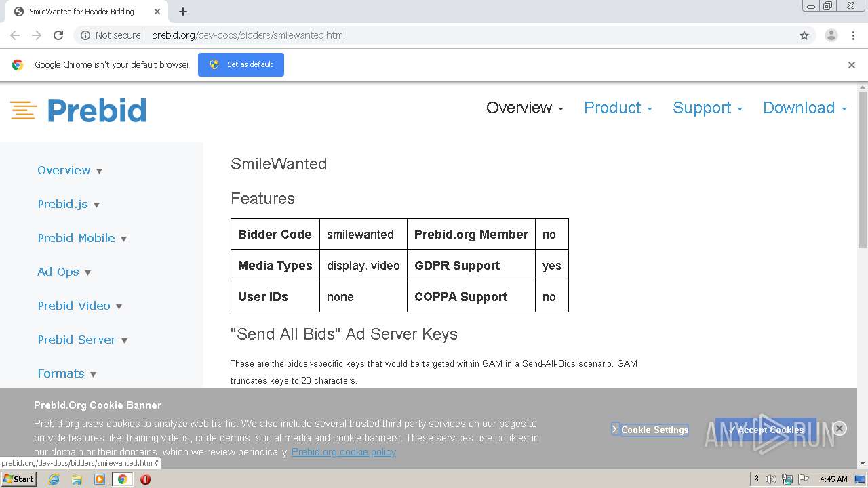Click the Accept Cookies button
Image resolution: width=868 pixels, height=488 pixels.
(766, 430)
